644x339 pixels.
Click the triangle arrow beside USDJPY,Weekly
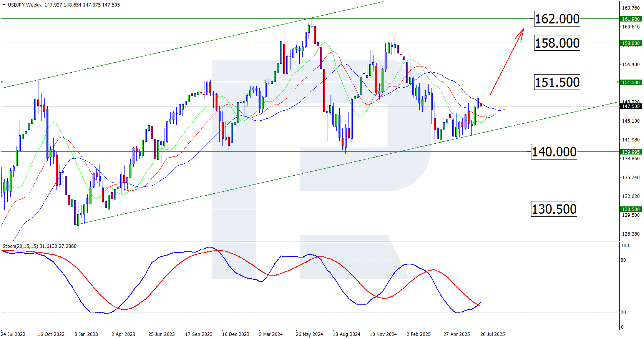4,5
